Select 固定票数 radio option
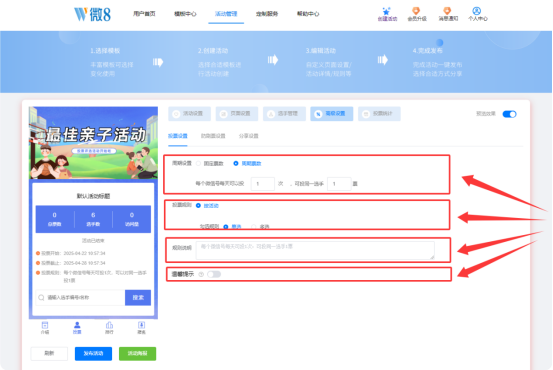 [x=199, y=163]
